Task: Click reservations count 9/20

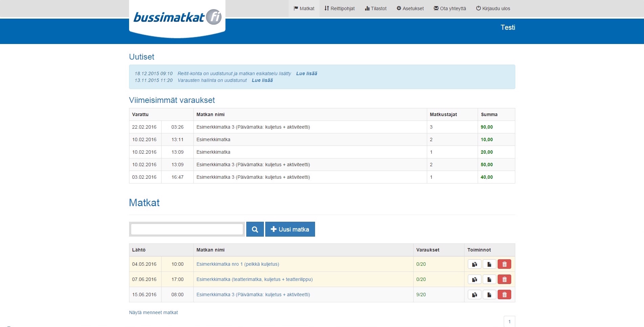Action: pyautogui.click(x=421, y=295)
